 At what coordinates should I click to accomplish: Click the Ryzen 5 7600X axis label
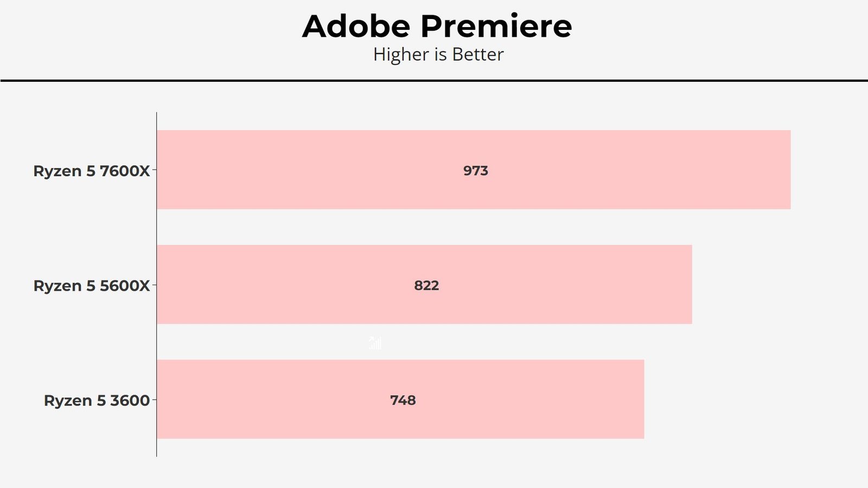tap(92, 171)
